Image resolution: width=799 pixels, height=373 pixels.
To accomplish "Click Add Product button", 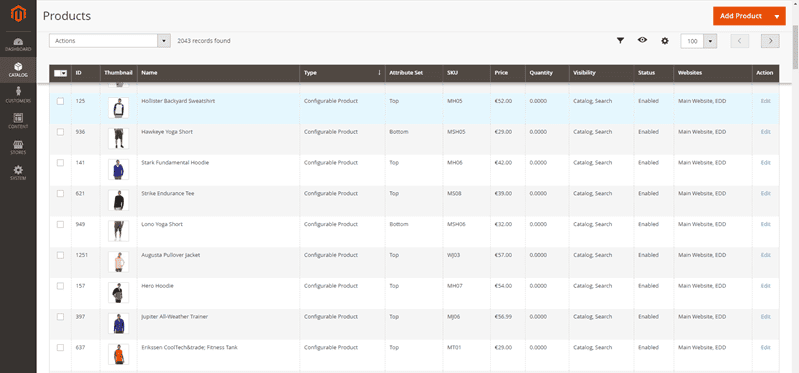I will (x=740, y=16).
